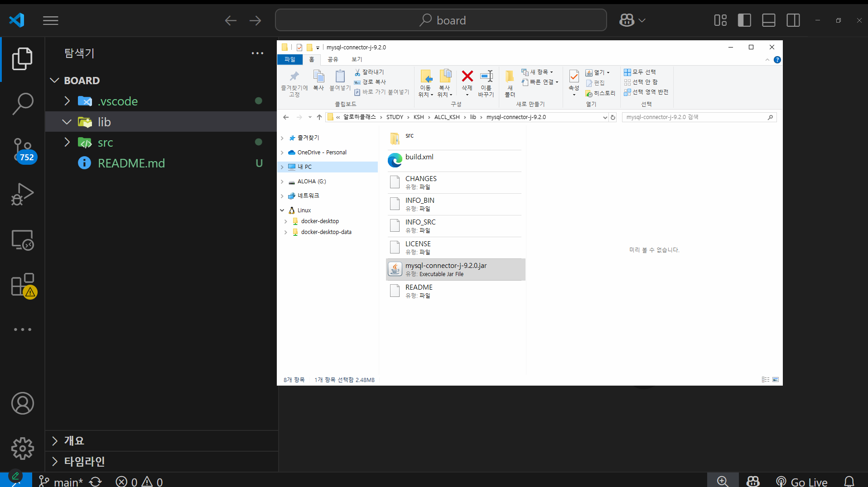868x487 pixels.
Task: Toggle the primary side bar
Action: 744,20
